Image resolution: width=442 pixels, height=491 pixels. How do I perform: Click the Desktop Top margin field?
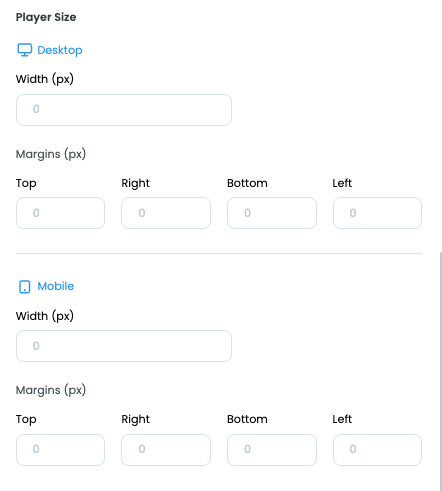point(60,213)
